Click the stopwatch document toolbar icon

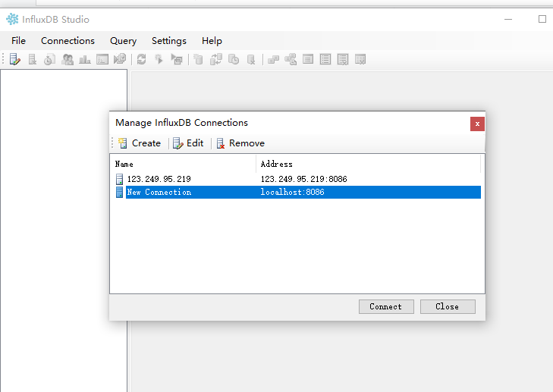(x=50, y=59)
